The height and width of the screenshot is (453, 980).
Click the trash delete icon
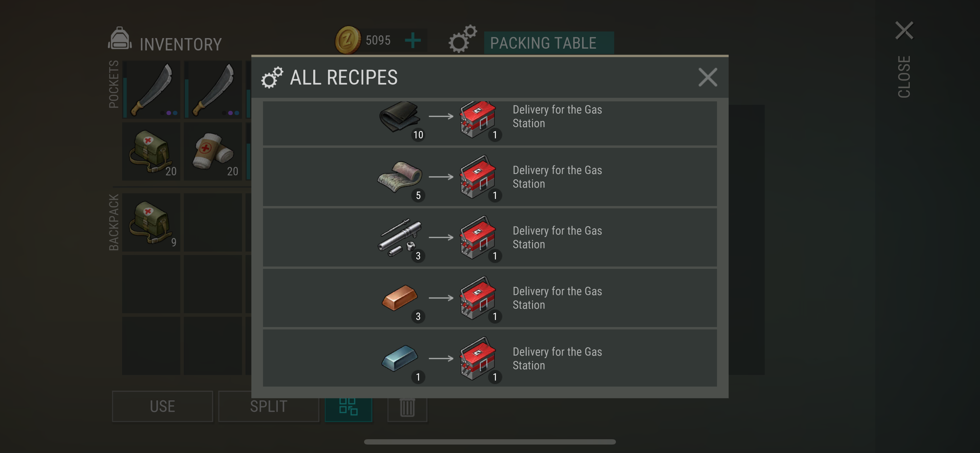click(x=407, y=408)
